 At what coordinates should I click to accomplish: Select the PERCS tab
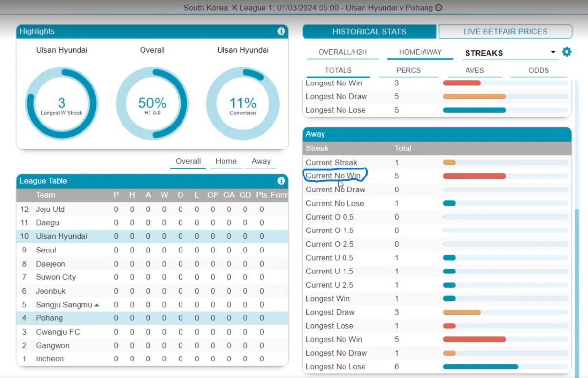click(408, 70)
